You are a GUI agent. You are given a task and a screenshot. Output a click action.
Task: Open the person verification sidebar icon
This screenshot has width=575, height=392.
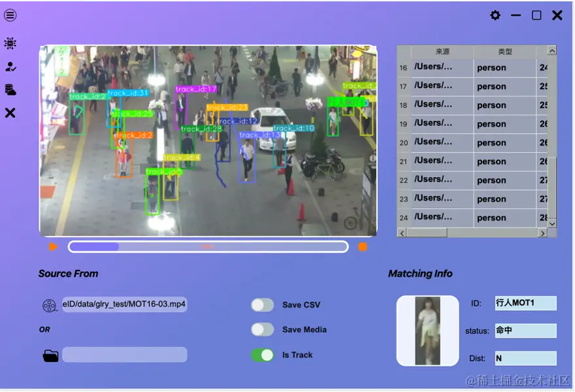pyautogui.click(x=10, y=67)
